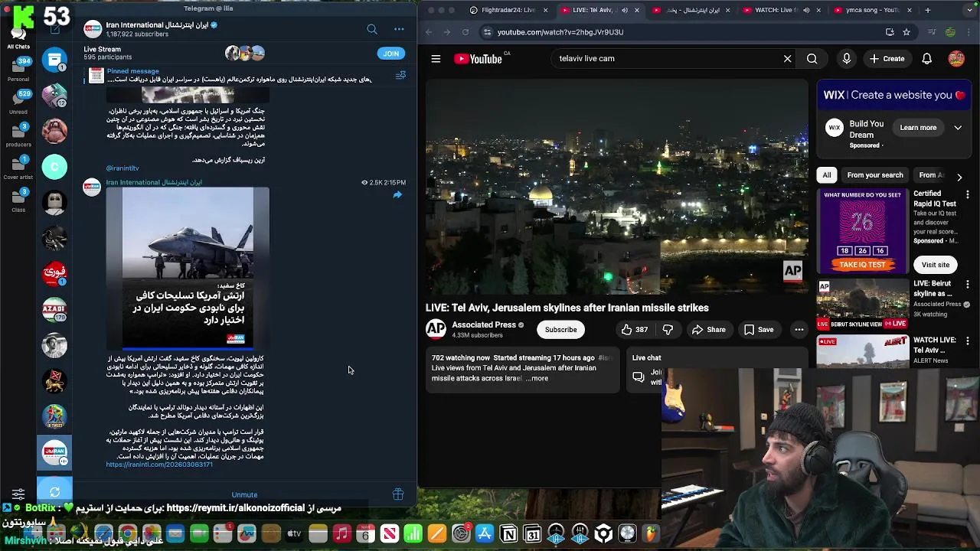The image size is (980, 551).
Task: Start YouTube voice search with microphone
Action: (x=846, y=59)
